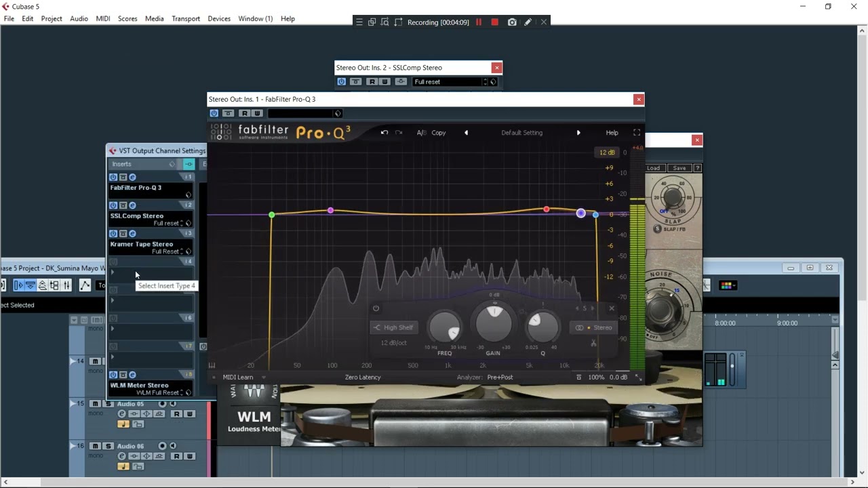Click the undo arrow in Pro-Q 3

point(384,133)
